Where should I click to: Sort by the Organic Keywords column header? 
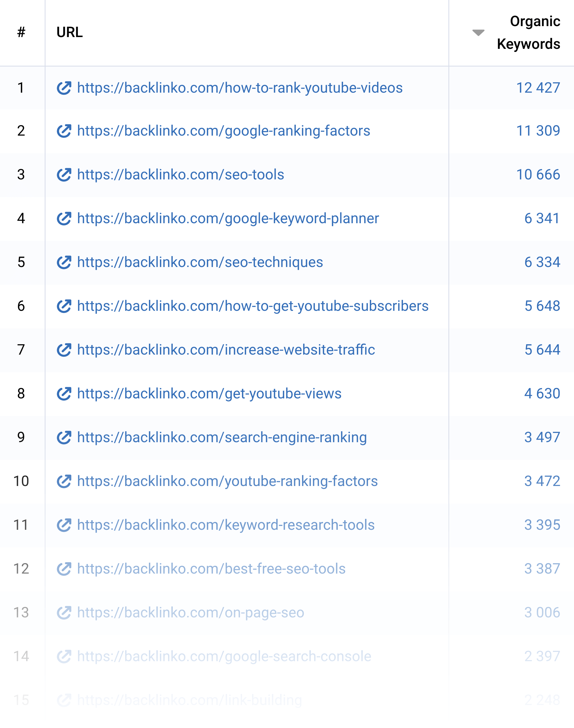click(x=529, y=33)
